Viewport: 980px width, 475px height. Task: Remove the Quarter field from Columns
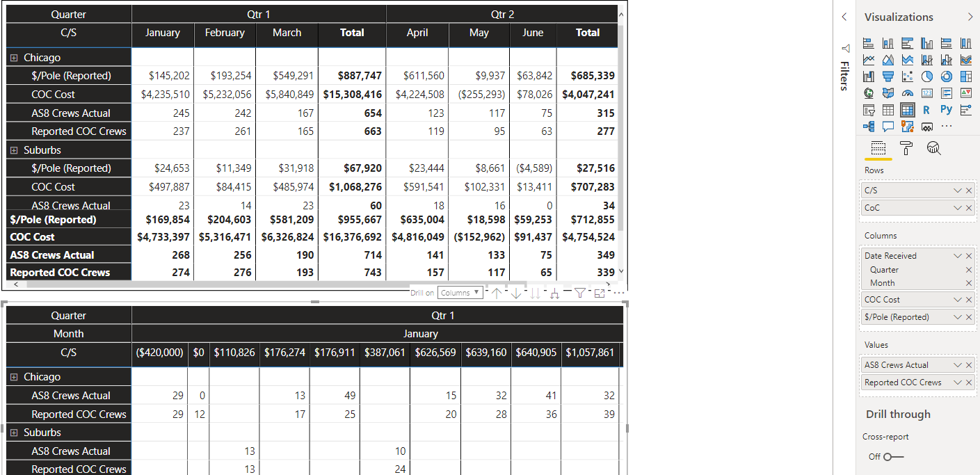tap(969, 270)
